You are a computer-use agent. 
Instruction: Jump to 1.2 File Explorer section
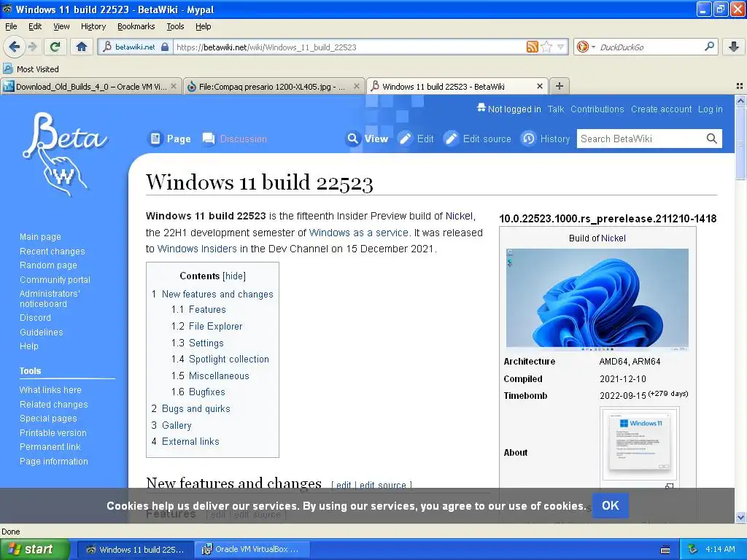206,326
